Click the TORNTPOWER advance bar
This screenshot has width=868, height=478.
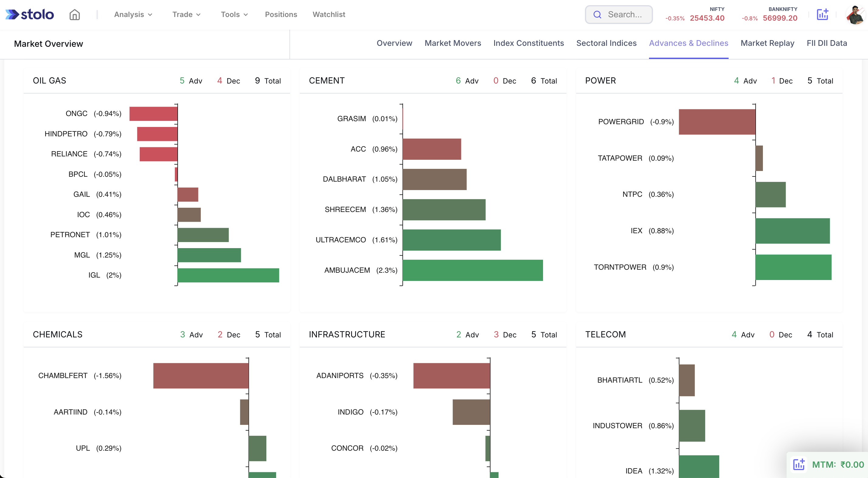coord(793,267)
